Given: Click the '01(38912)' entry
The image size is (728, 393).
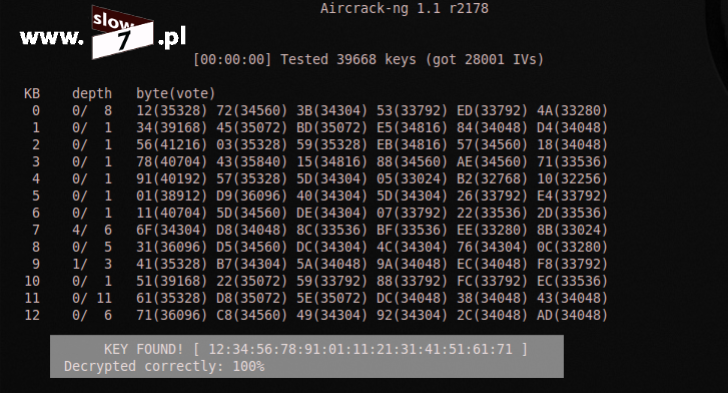Looking at the screenshot, I should pos(172,196).
